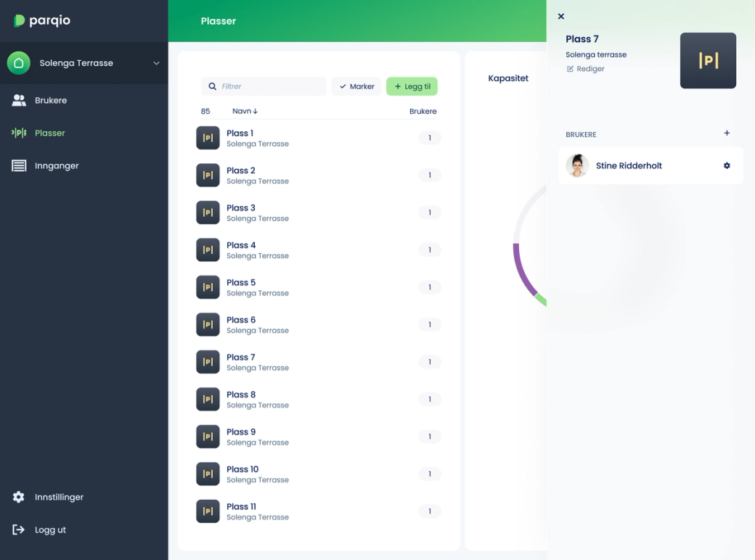Select Plass 7 in the list

319,362
